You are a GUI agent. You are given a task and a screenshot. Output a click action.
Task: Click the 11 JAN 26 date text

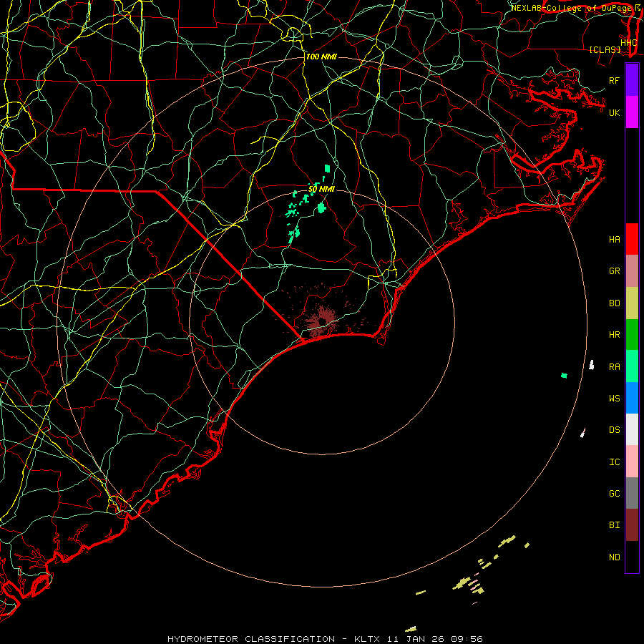coord(416,639)
